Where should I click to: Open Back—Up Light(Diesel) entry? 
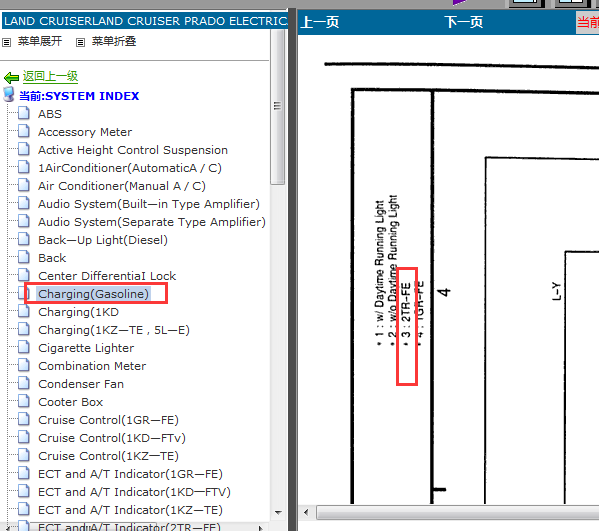point(103,240)
